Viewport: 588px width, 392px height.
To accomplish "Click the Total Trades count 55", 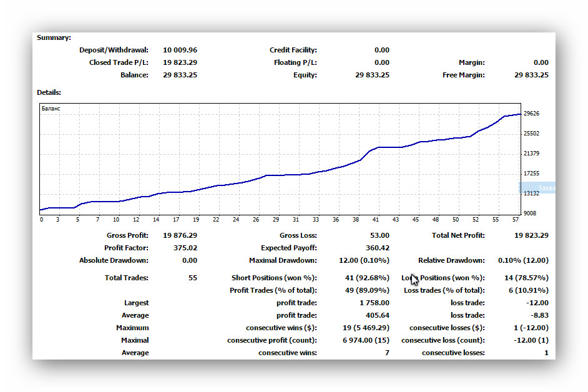I will click(x=193, y=278).
